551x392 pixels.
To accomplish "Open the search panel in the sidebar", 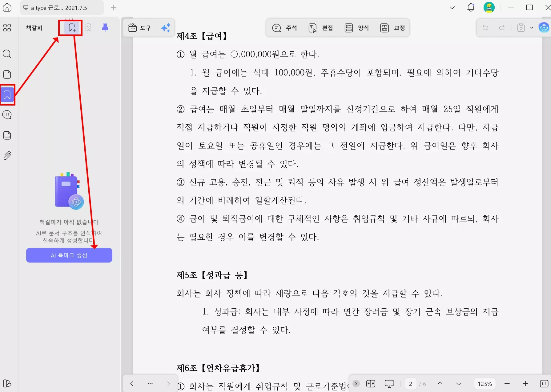I will pos(7,54).
